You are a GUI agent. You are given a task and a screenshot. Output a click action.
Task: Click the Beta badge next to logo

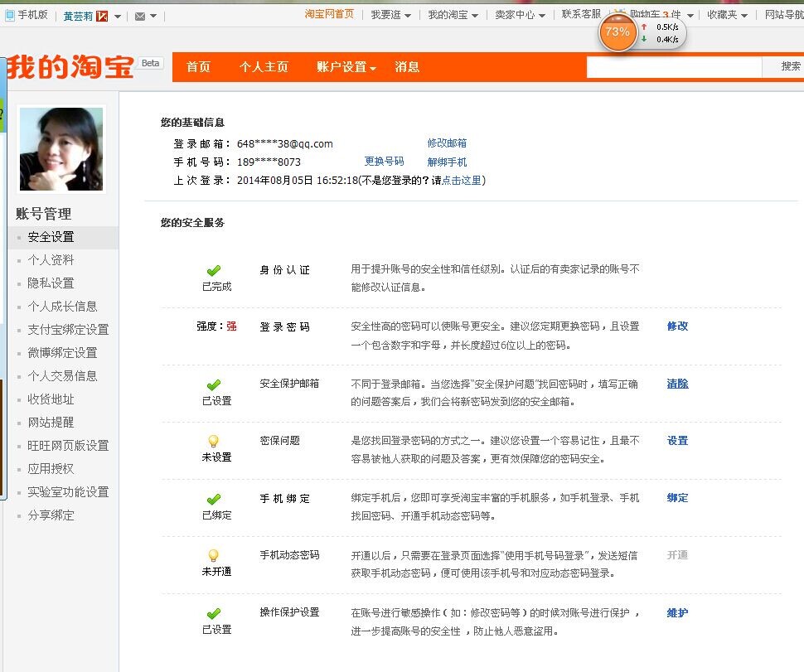click(150, 63)
